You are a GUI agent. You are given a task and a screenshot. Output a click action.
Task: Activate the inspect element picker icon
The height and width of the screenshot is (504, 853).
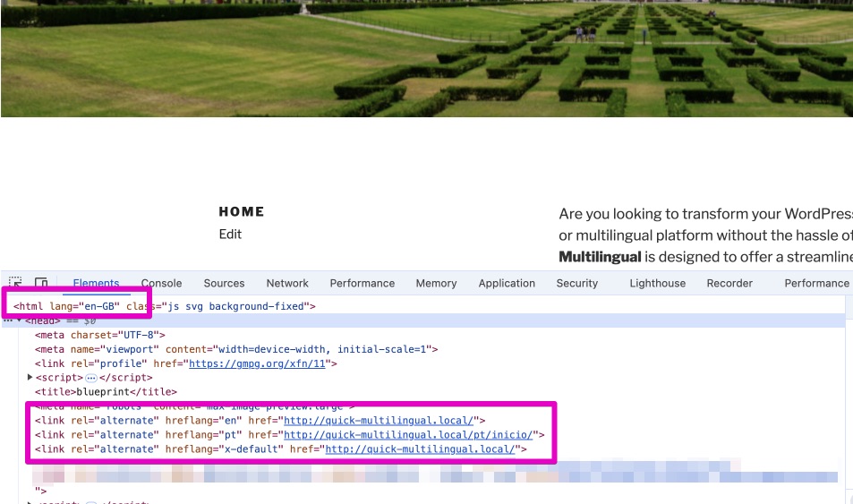pos(15,283)
